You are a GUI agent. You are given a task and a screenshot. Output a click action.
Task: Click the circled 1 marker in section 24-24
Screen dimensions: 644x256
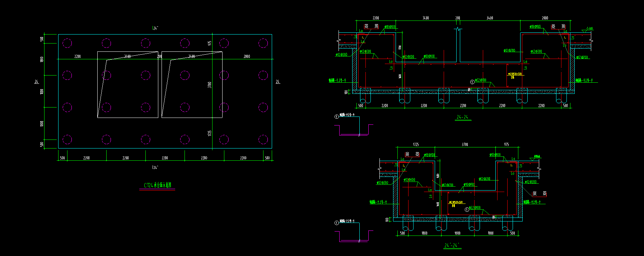coord(472,82)
